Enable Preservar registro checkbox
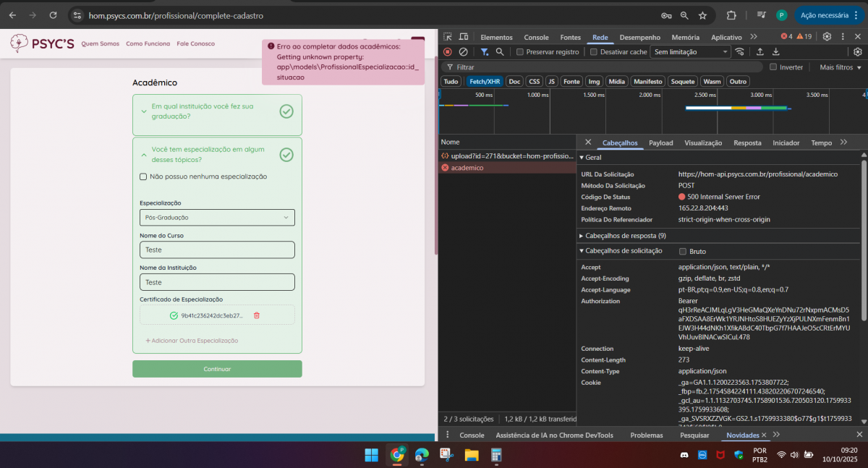 pyautogui.click(x=520, y=52)
